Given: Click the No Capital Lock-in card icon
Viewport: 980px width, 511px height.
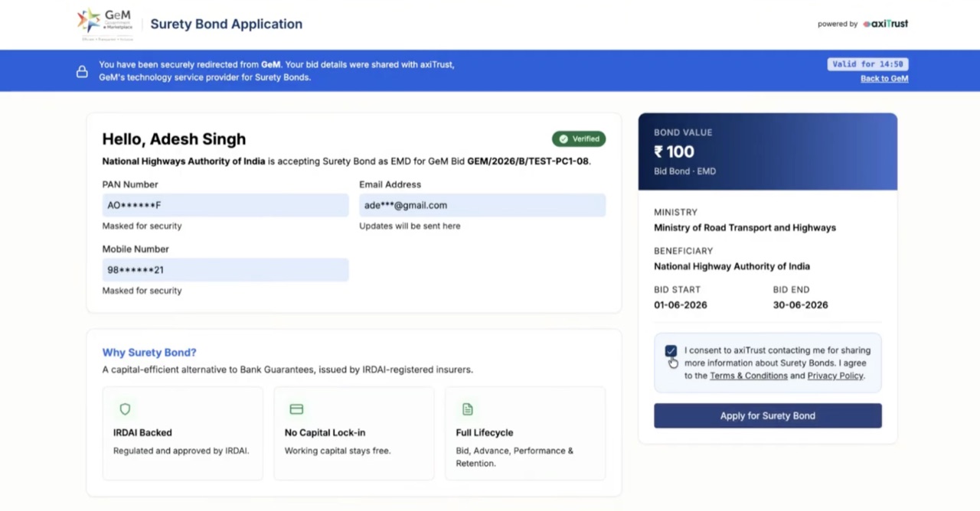Looking at the screenshot, I should tap(296, 409).
